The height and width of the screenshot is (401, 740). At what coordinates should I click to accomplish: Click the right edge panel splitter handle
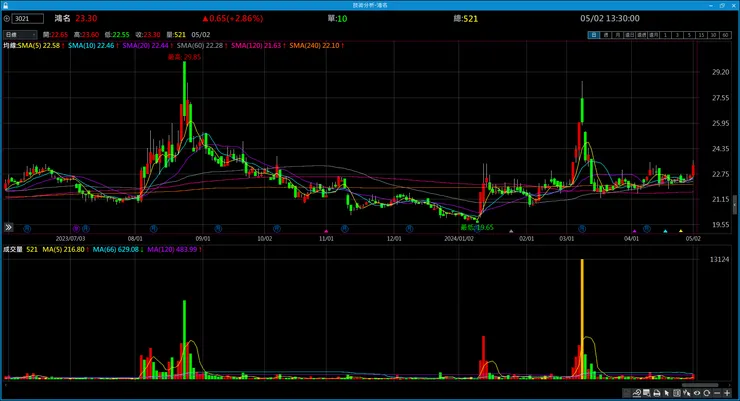[735, 206]
